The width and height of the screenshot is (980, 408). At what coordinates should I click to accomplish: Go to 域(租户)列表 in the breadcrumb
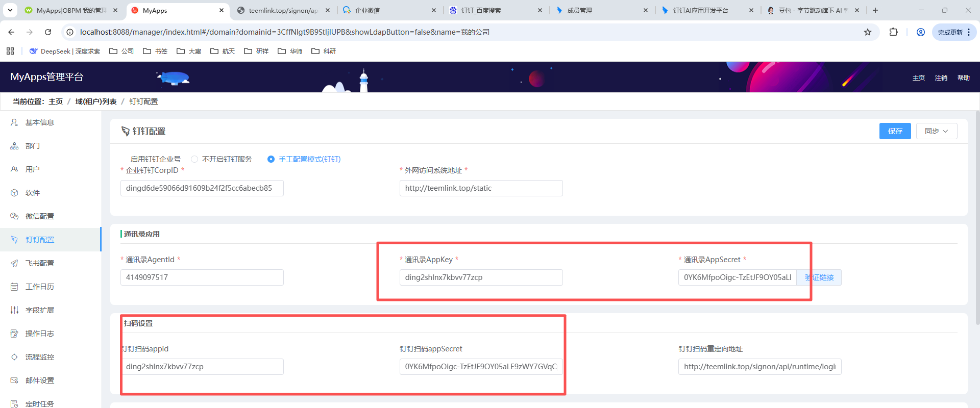point(96,101)
